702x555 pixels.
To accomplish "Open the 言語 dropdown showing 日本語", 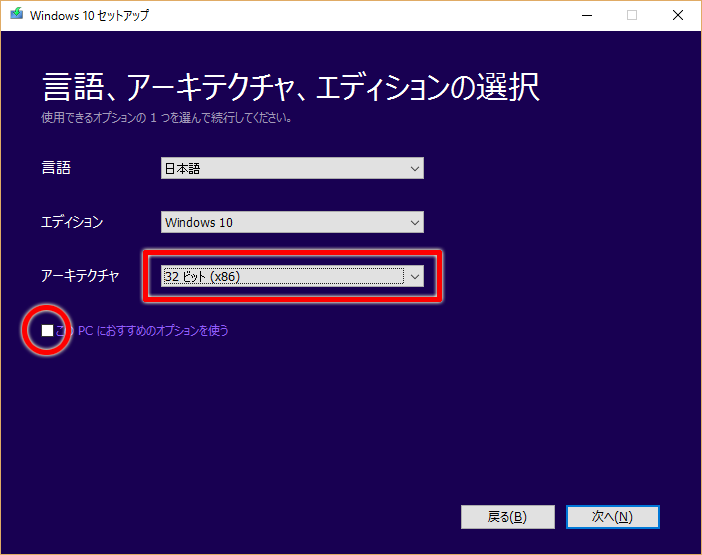I will tap(292, 168).
